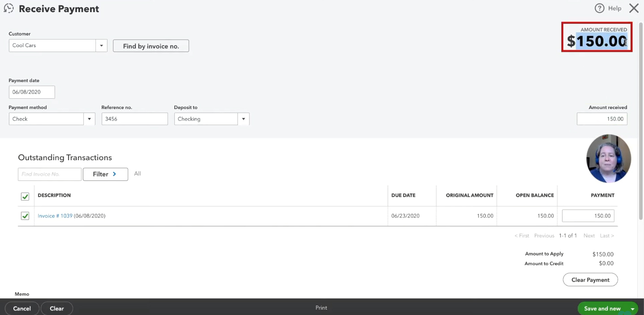Image resolution: width=644 pixels, height=315 pixels.
Task: Click the Cancel button in footer
Action: click(22, 308)
